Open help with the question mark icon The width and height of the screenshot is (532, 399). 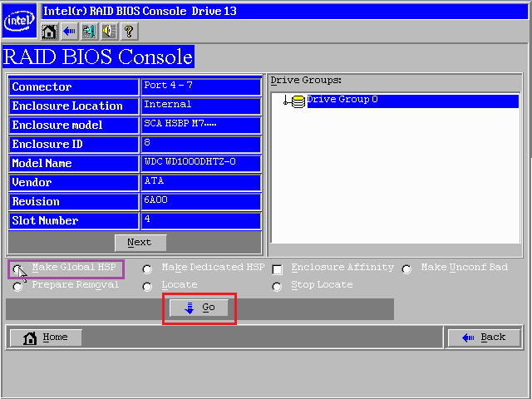pyautogui.click(x=130, y=32)
